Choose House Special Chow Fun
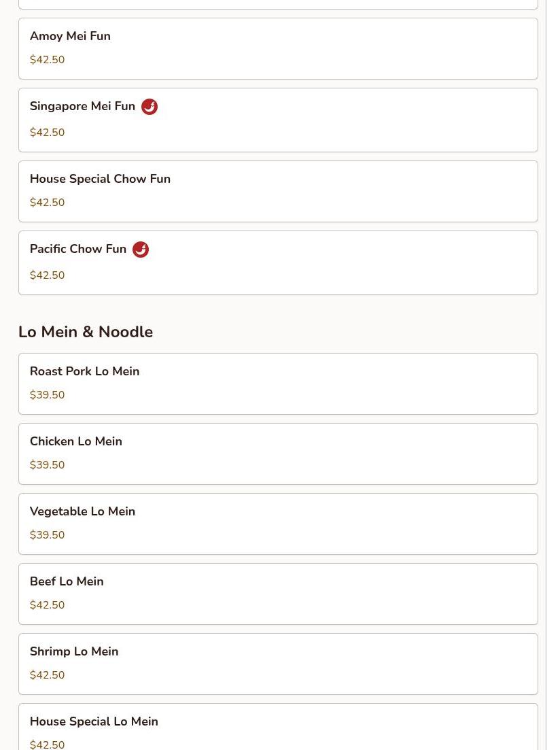 click(278, 191)
